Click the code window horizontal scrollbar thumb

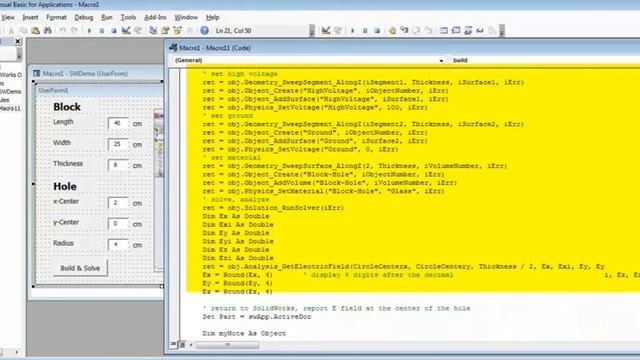[x=227, y=345]
